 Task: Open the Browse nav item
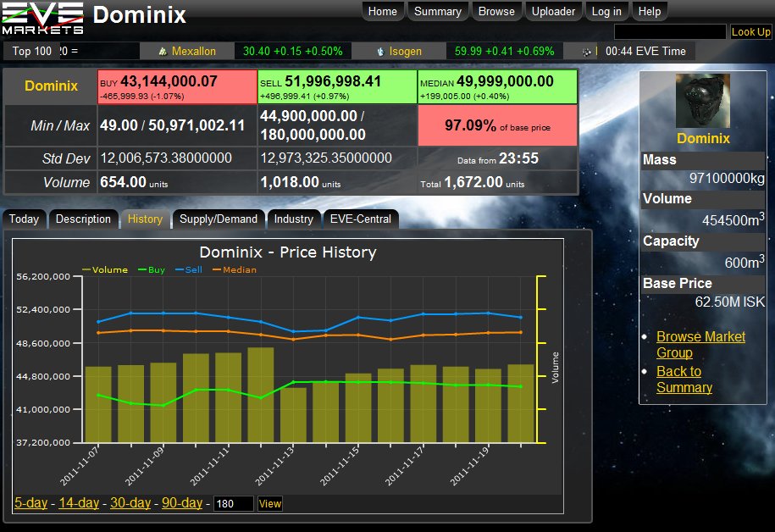[496, 11]
